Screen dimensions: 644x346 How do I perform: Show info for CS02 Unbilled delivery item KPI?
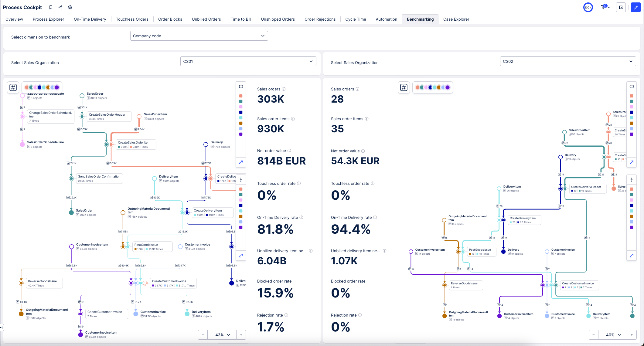click(384, 251)
